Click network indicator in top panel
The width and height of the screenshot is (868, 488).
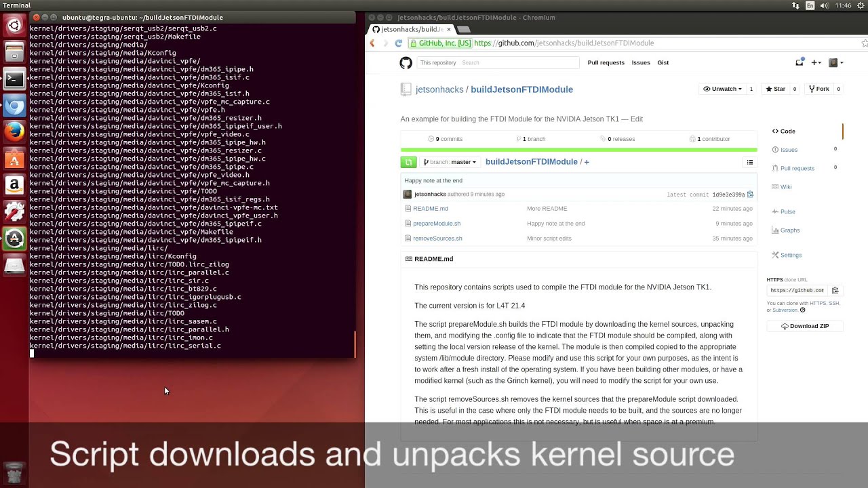point(795,5)
